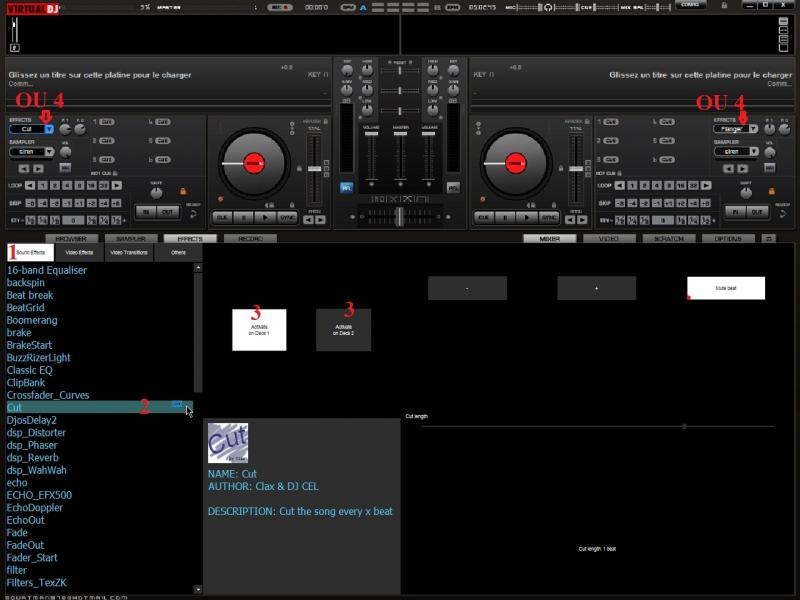The image size is (800, 600).
Task: Click the SYNC button on the right deck
Action: (549, 217)
